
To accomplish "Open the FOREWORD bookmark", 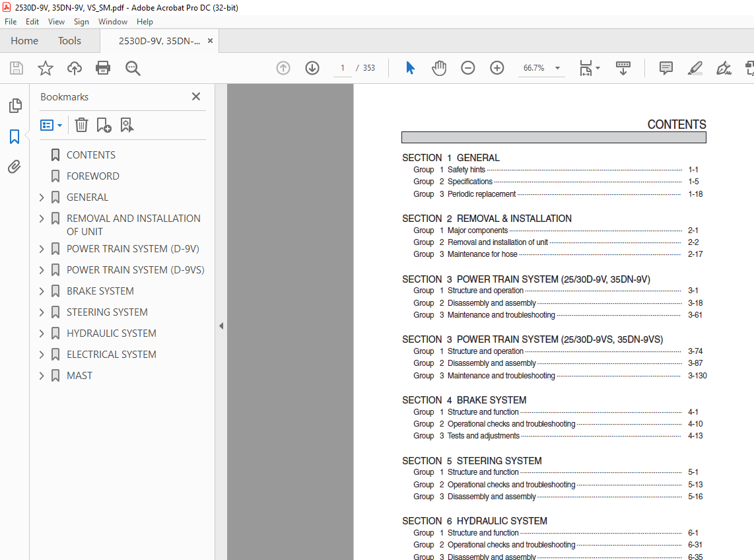I will (x=92, y=176).
